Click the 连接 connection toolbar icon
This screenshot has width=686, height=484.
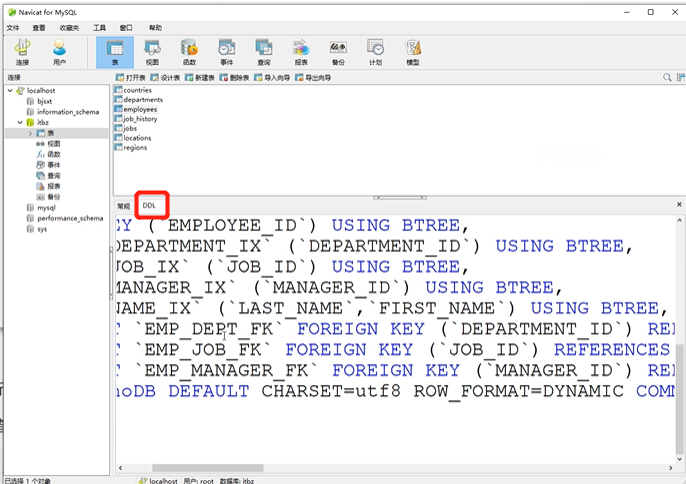(22, 52)
